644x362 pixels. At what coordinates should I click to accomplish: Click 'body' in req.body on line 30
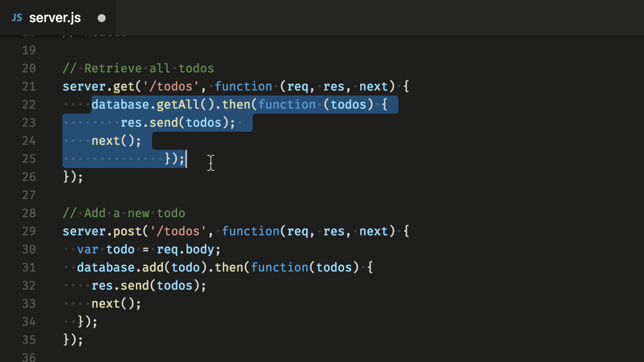[207, 249]
